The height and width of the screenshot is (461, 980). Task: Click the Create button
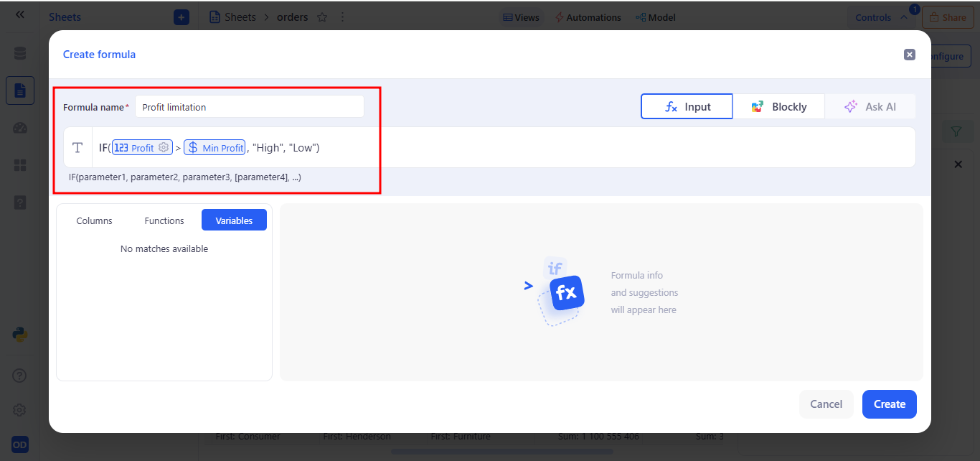coord(889,404)
